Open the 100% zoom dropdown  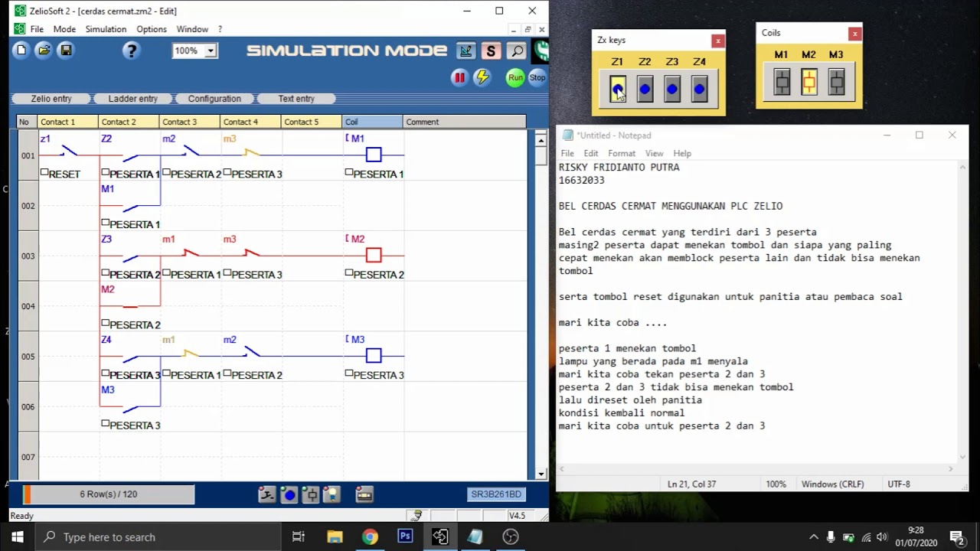click(210, 51)
